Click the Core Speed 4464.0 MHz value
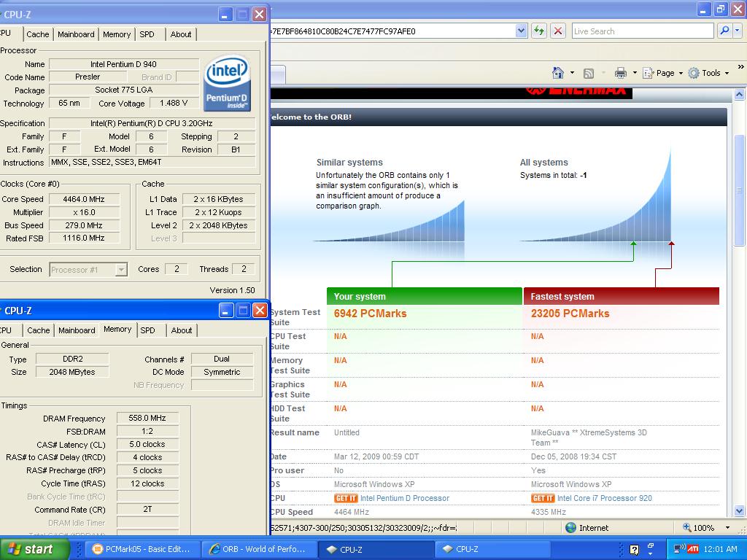Viewport: 747px width, 560px height. point(84,199)
